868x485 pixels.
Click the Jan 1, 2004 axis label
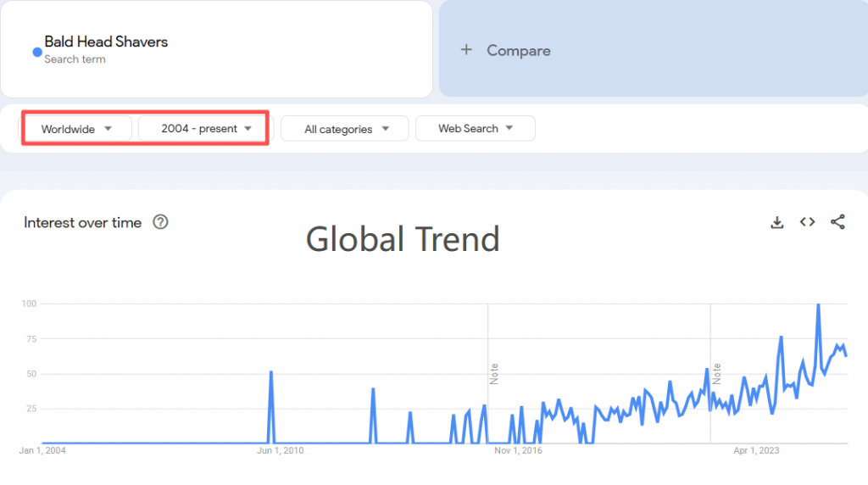(x=42, y=451)
